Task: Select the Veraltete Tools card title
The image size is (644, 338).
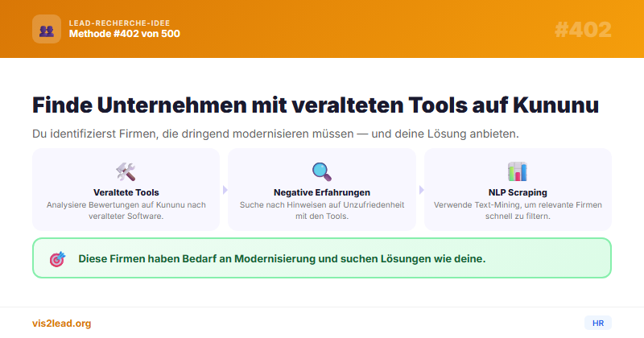Action: tap(126, 192)
